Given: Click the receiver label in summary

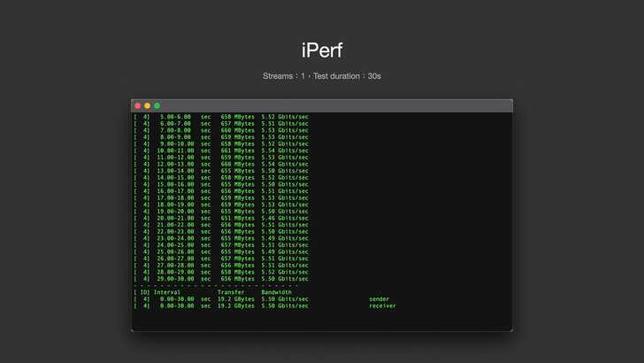Looking at the screenshot, I should [x=382, y=306].
